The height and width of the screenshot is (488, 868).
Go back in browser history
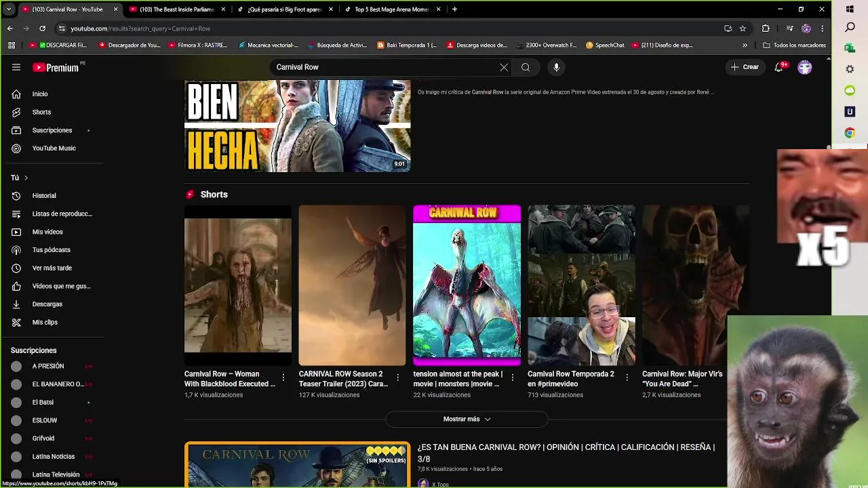click(9, 28)
